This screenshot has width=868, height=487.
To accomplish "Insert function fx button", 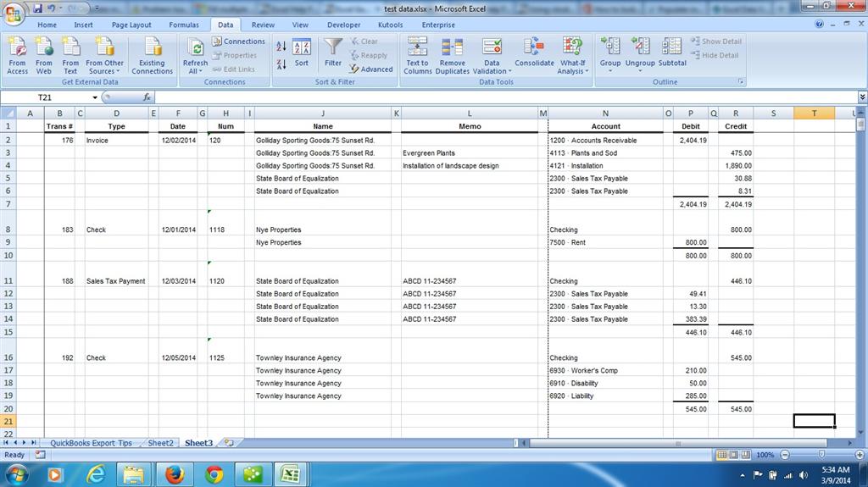I will (x=147, y=97).
